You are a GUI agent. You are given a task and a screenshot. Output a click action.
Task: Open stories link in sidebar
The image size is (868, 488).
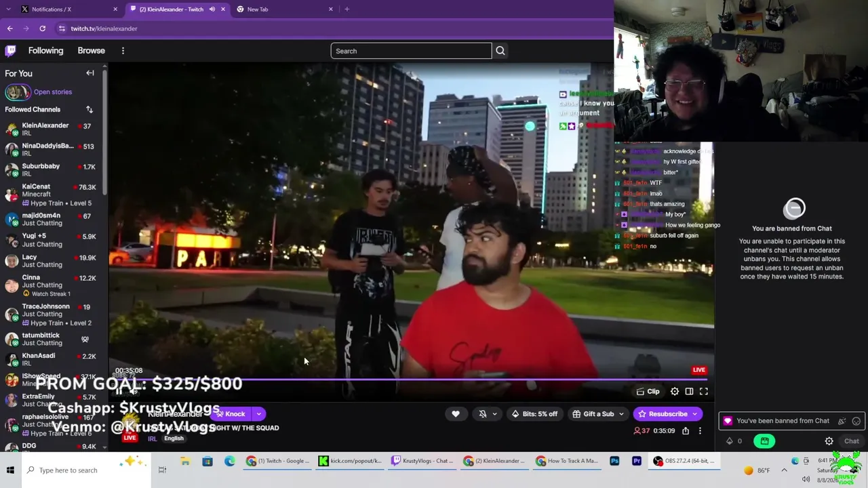tap(53, 92)
